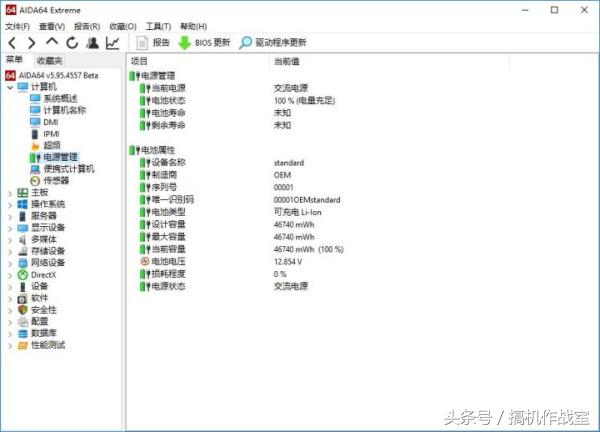Click the 安全性 shield icon

tap(23, 310)
